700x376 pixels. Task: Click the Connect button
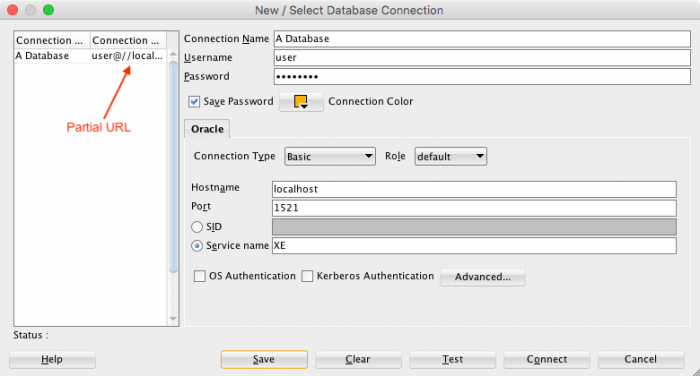pos(547,359)
